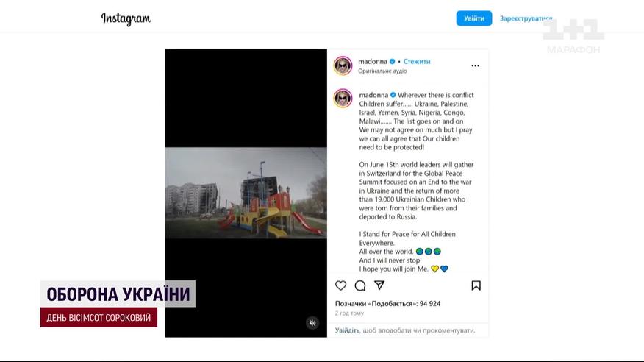Click the Увійдіть link to comment

347,330
